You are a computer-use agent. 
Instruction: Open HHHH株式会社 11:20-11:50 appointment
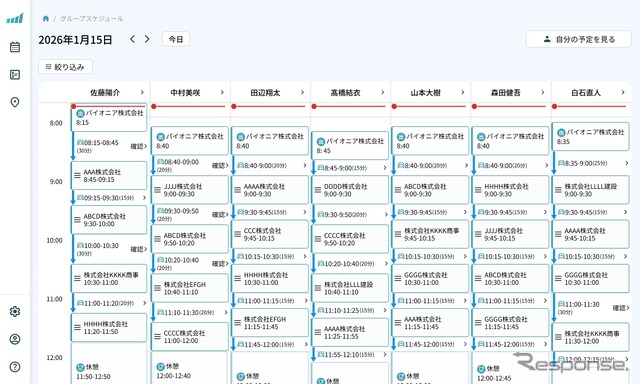(x=109, y=328)
